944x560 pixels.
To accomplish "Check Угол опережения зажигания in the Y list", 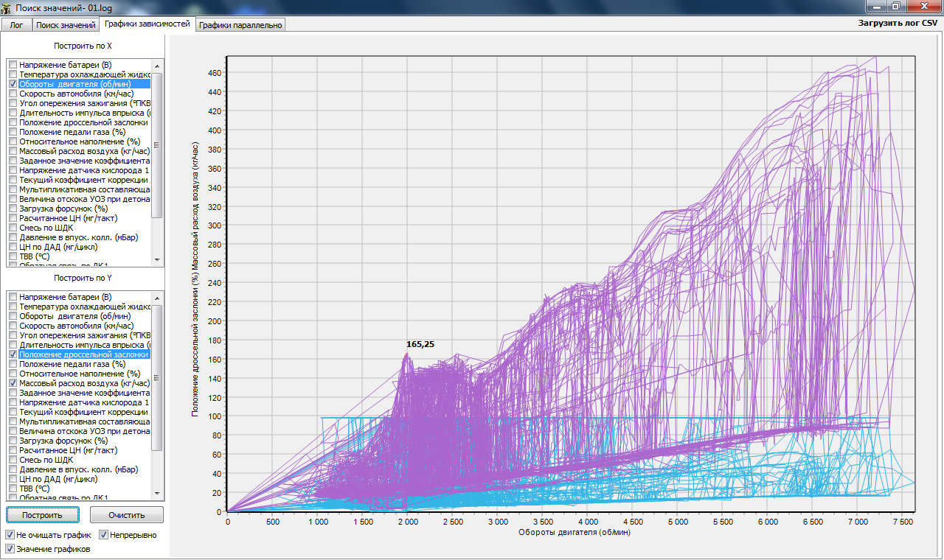I will (x=13, y=335).
